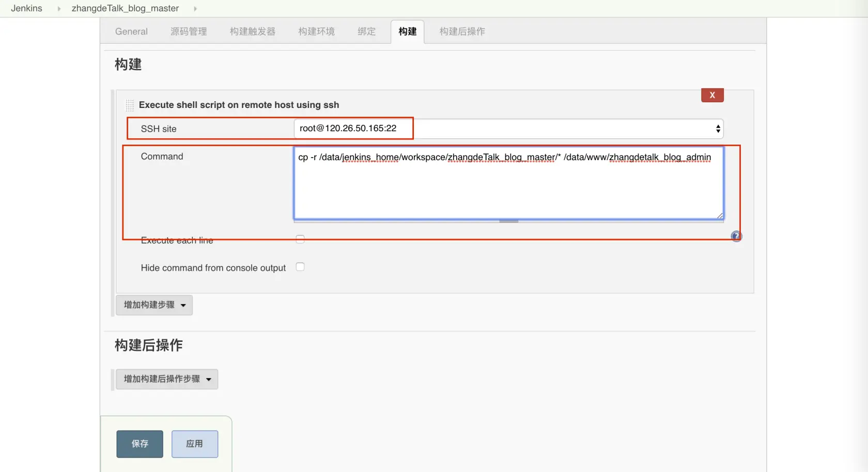The height and width of the screenshot is (472, 868).
Task: Click the breadcrumb arrow after zhangdeTalk_blog_master
Action: coord(195,9)
